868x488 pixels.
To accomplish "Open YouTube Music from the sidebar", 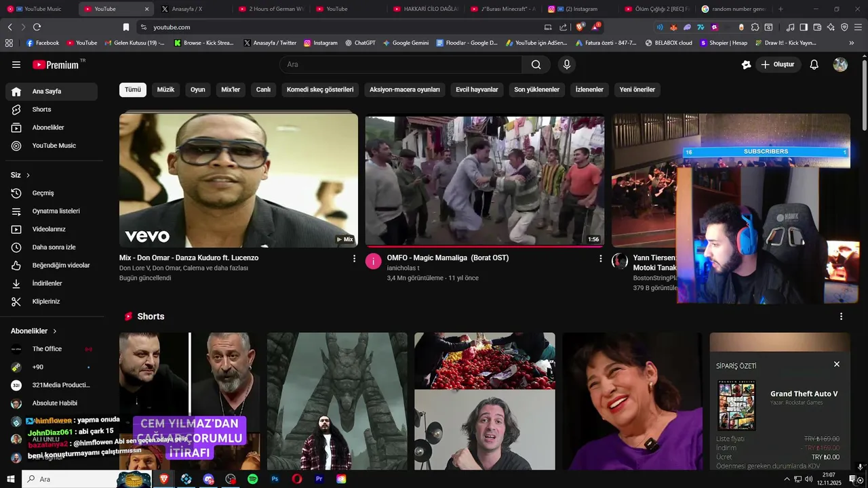I will click(52, 145).
